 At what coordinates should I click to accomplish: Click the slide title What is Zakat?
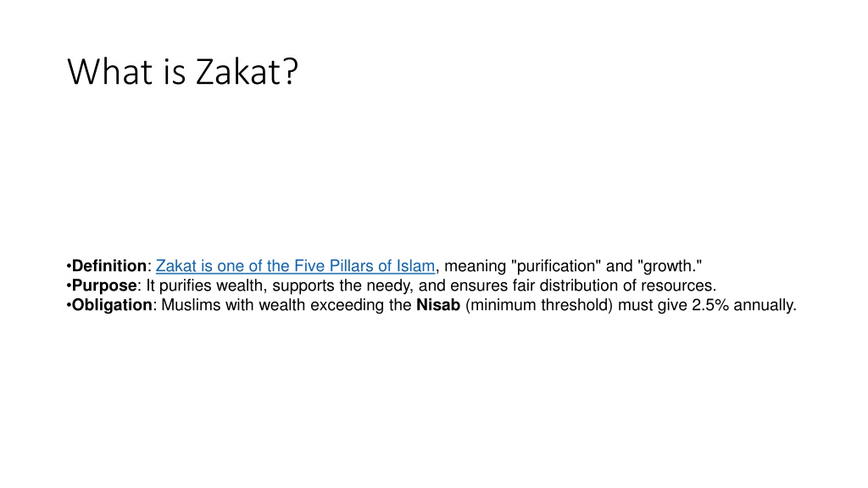pyautogui.click(x=183, y=72)
